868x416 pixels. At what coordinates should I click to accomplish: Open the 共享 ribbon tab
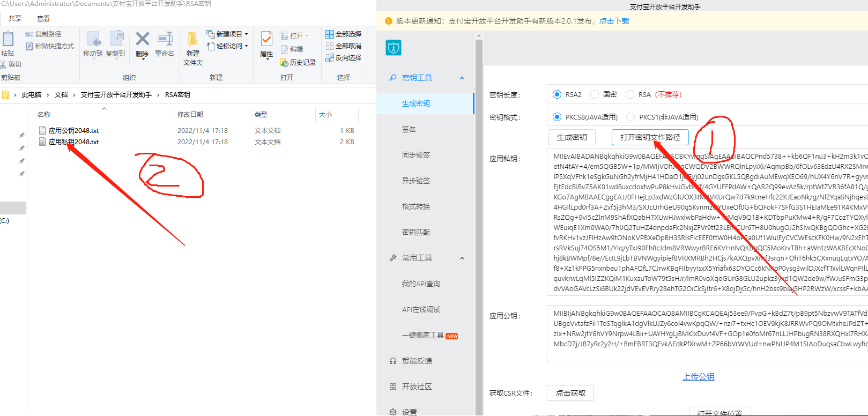pos(15,19)
